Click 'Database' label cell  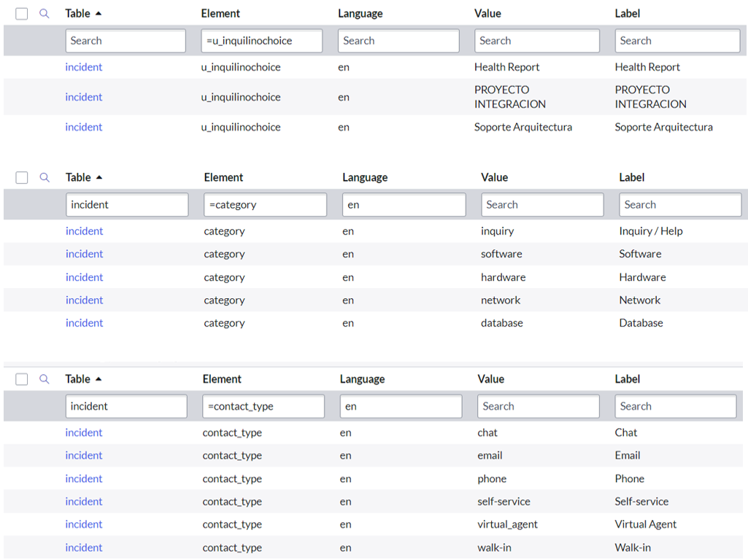pyautogui.click(x=641, y=323)
